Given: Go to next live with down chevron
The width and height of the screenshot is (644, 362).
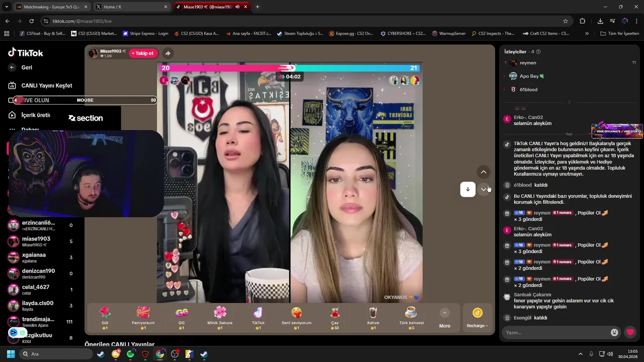Looking at the screenshot, I should pyautogui.click(x=484, y=189).
